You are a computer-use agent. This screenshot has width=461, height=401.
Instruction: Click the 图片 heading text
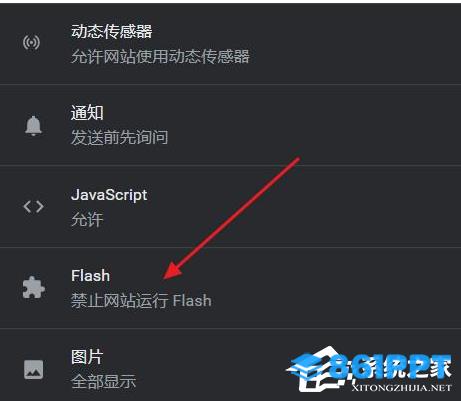click(x=87, y=357)
